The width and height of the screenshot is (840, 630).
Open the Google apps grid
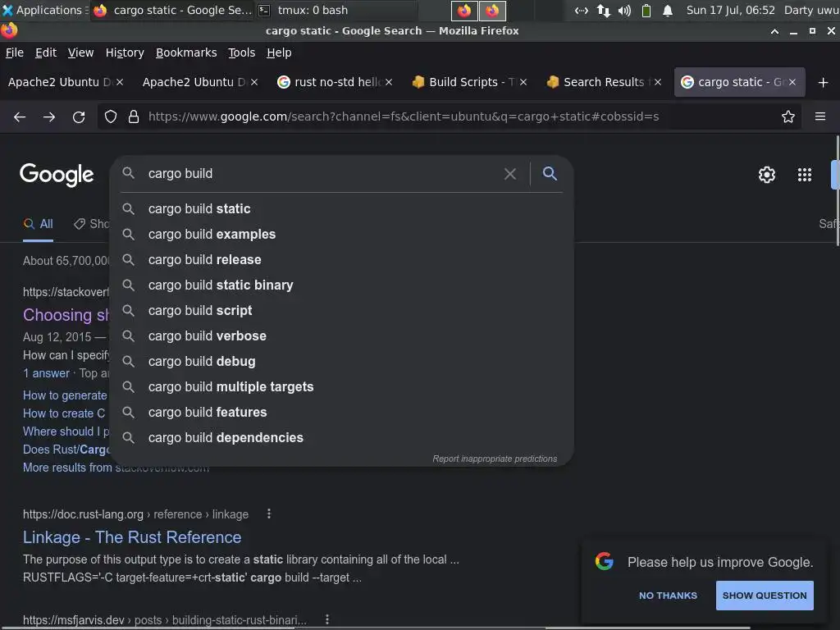coord(804,175)
